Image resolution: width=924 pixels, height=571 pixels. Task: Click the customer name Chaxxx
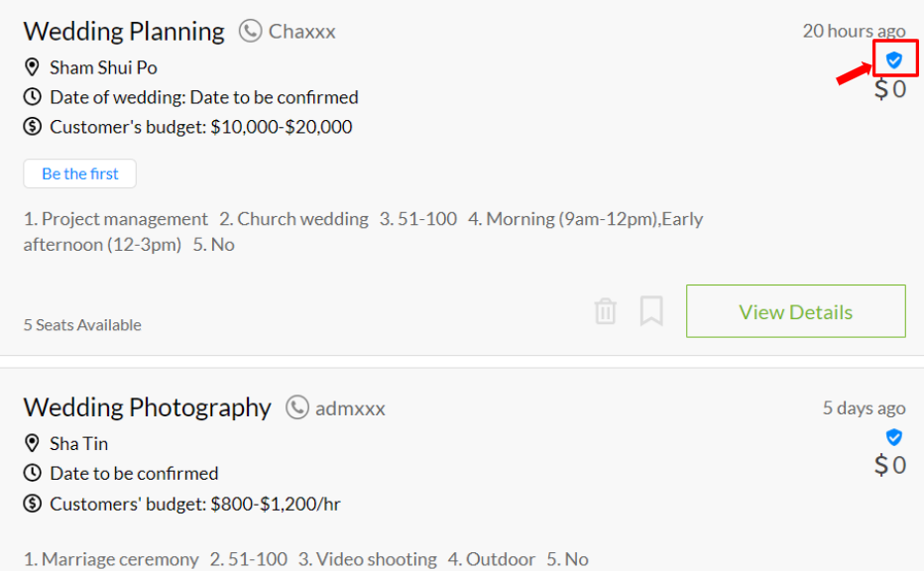301,32
